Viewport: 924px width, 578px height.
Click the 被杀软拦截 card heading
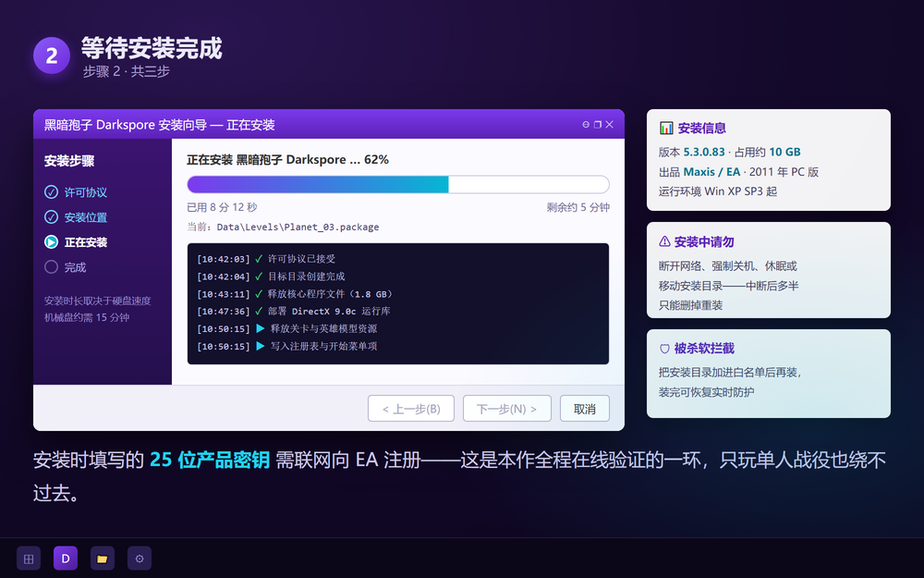(704, 349)
